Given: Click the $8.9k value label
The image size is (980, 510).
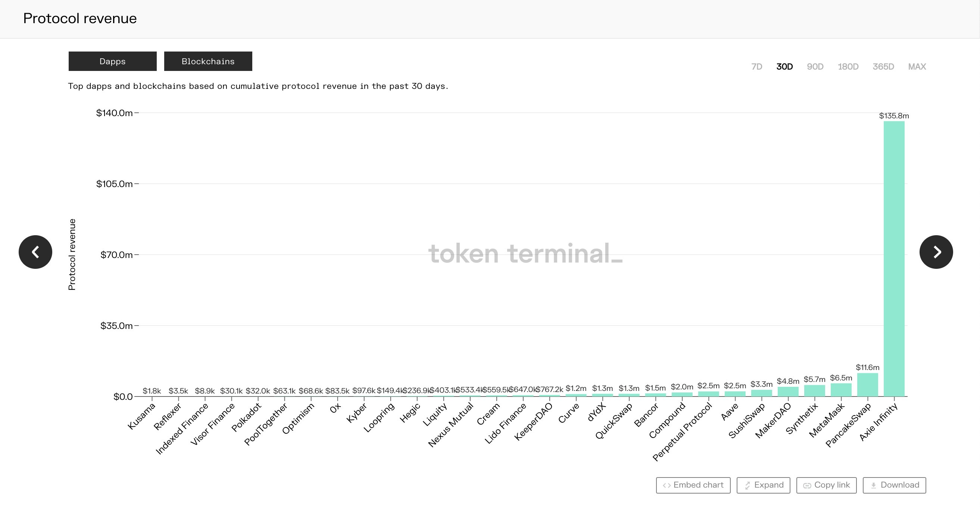Looking at the screenshot, I should (205, 391).
